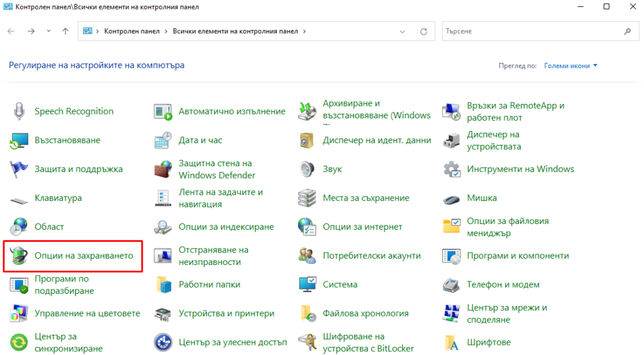644x355 pixels.
Task: Open the Дата и час link text
Action: [201, 140]
